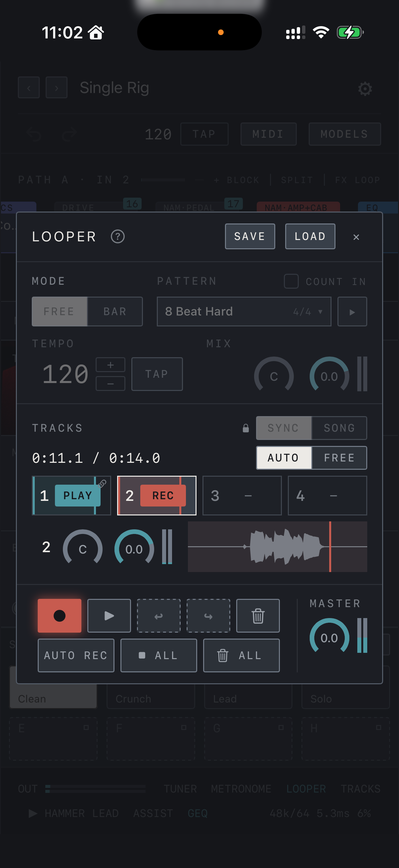Tap tempo in the top bar
This screenshot has width=399, height=868.
pyautogui.click(x=204, y=134)
